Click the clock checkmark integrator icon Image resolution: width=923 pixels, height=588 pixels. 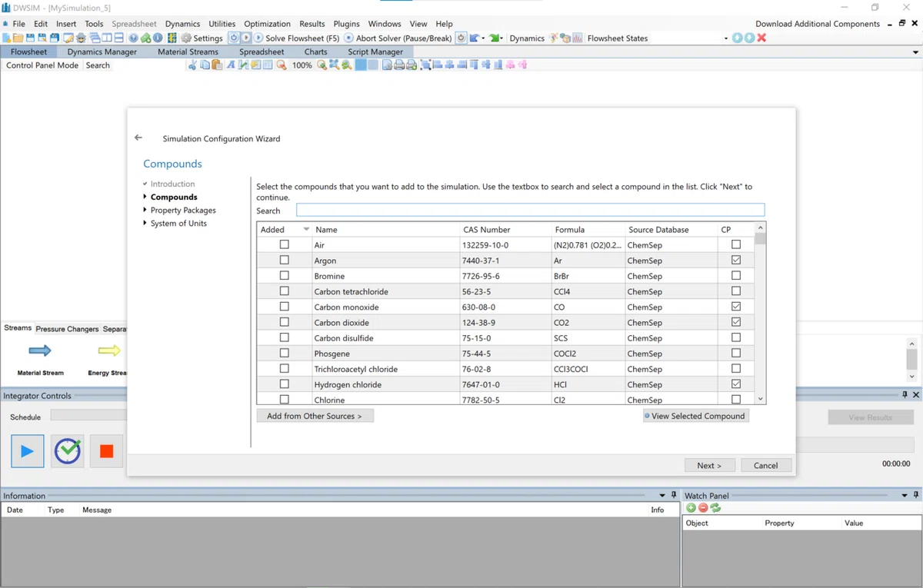pyautogui.click(x=67, y=451)
